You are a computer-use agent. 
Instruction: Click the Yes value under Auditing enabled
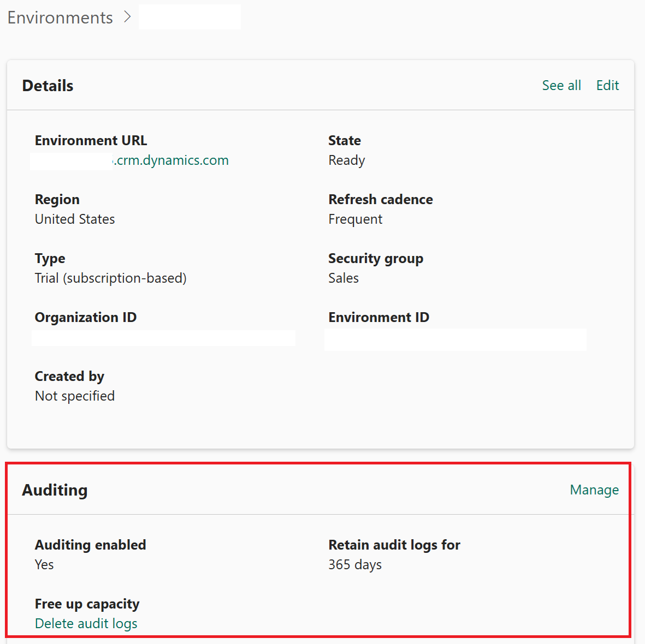click(x=44, y=565)
